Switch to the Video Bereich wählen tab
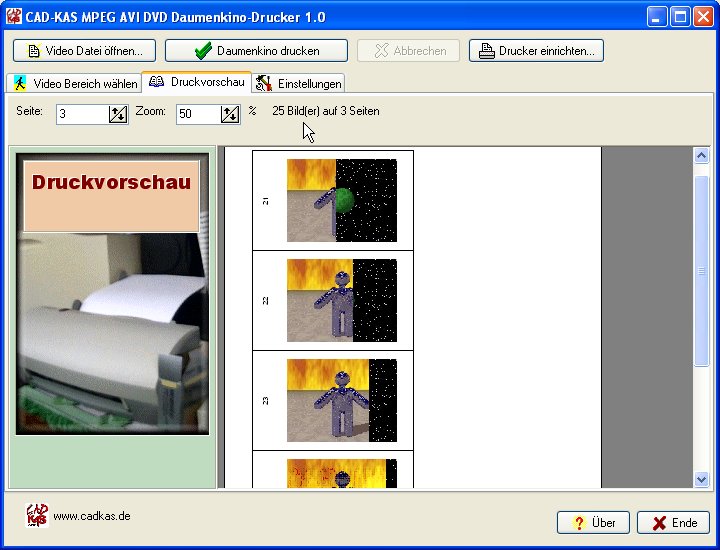Image resolution: width=720 pixels, height=550 pixels. point(74,83)
